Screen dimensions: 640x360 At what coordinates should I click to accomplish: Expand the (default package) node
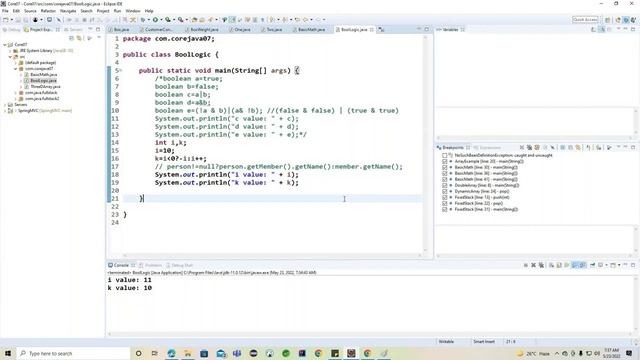pyautogui.click(x=16, y=63)
